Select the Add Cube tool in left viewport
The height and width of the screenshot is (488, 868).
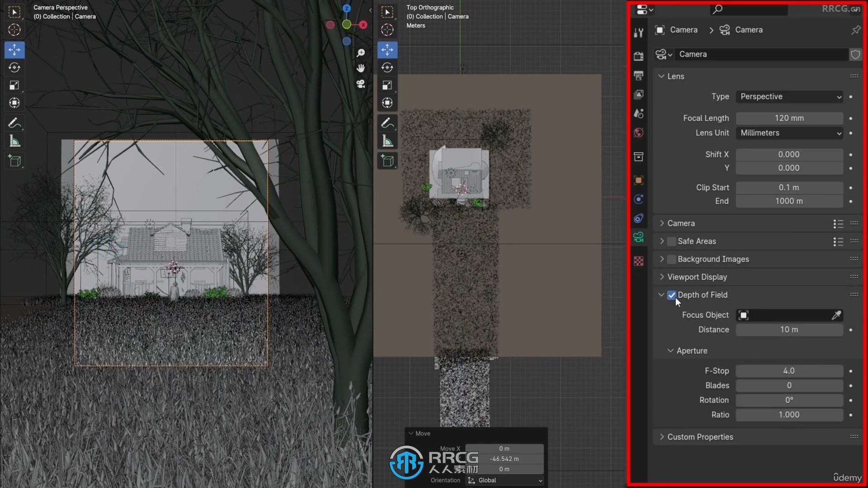pyautogui.click(x=14, y=161)
